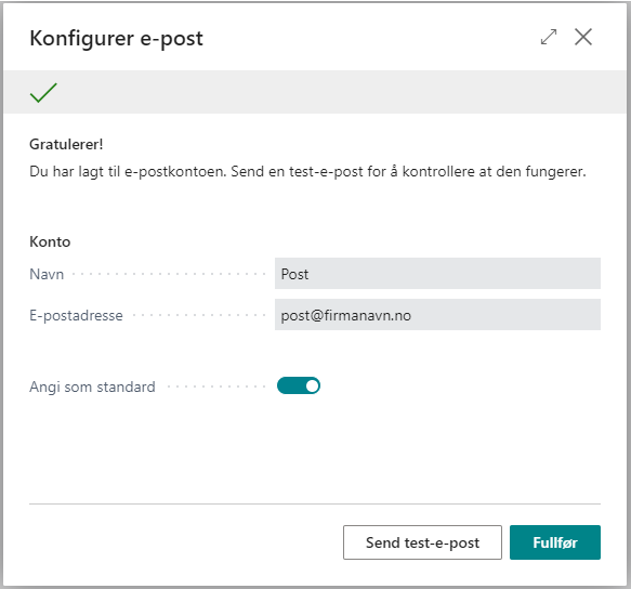Click the Angi som standard label

coord(92,386)
